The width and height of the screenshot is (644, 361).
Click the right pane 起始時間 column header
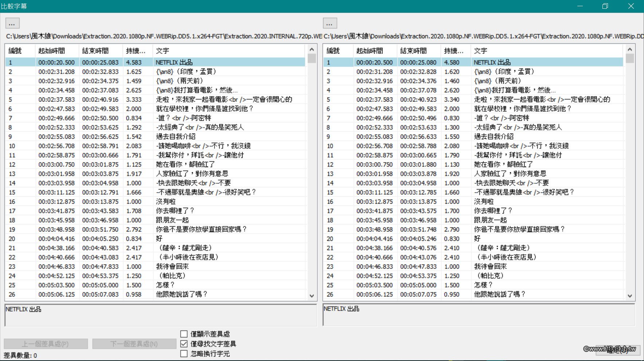point(375,51)
